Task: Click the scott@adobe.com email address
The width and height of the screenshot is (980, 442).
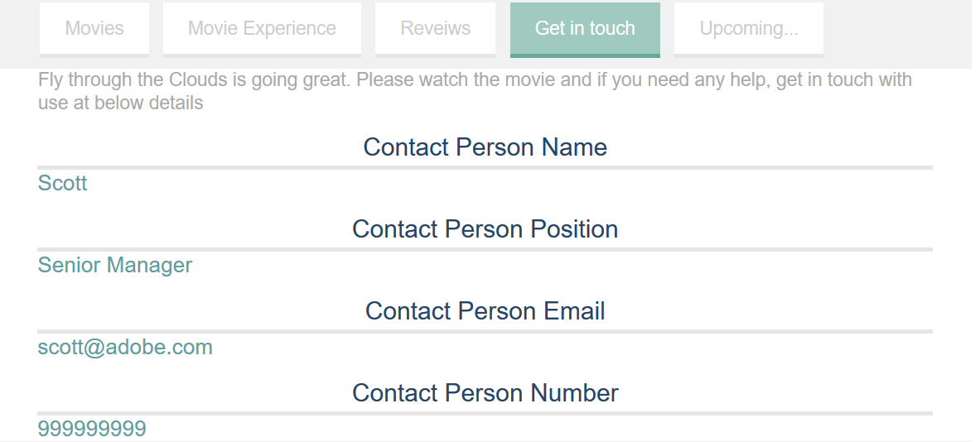Action: 125,347
